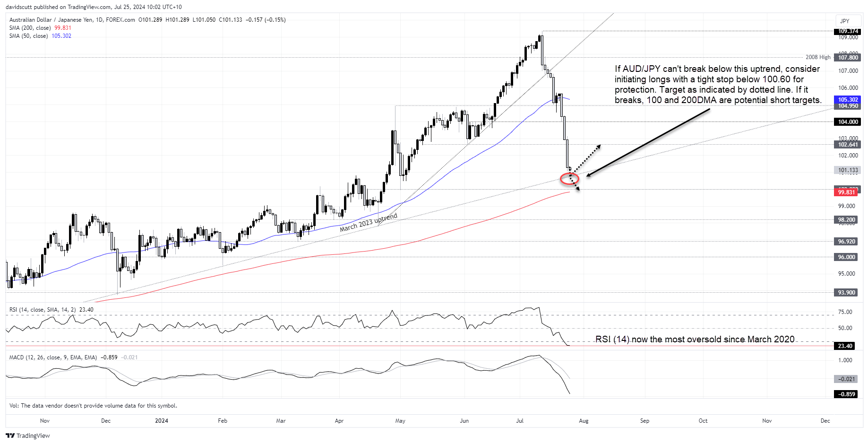This screenshot has width=868, height=444.
Task: Click the 96.920 price label
Action: pyautogui.click(x=846, y=242)
